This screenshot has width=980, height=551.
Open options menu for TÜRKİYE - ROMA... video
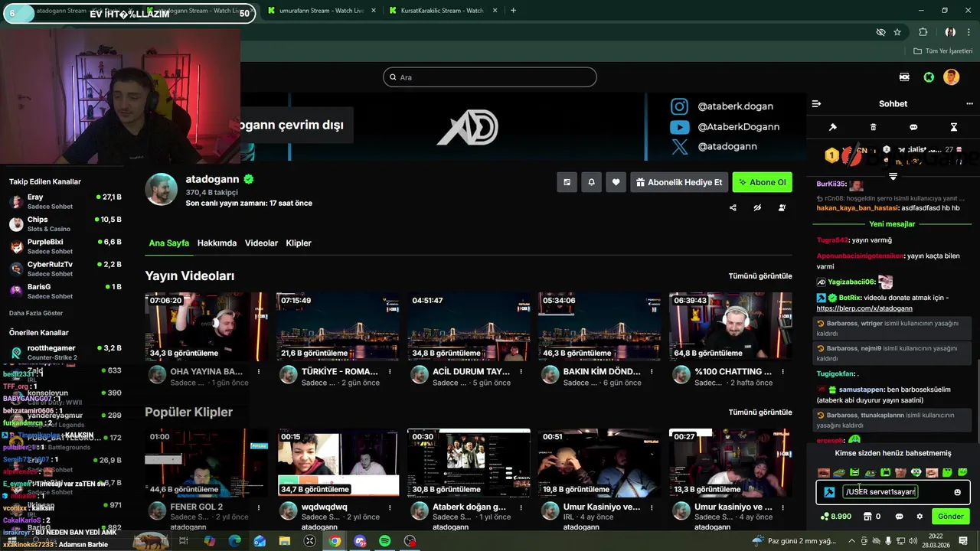click(390, 372)
